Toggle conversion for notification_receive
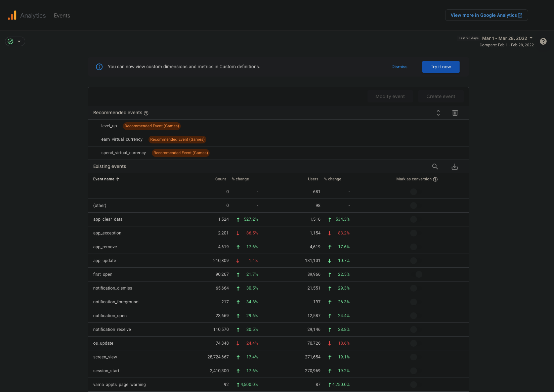Screen dimensions: 554x392 tap(414, 330)
